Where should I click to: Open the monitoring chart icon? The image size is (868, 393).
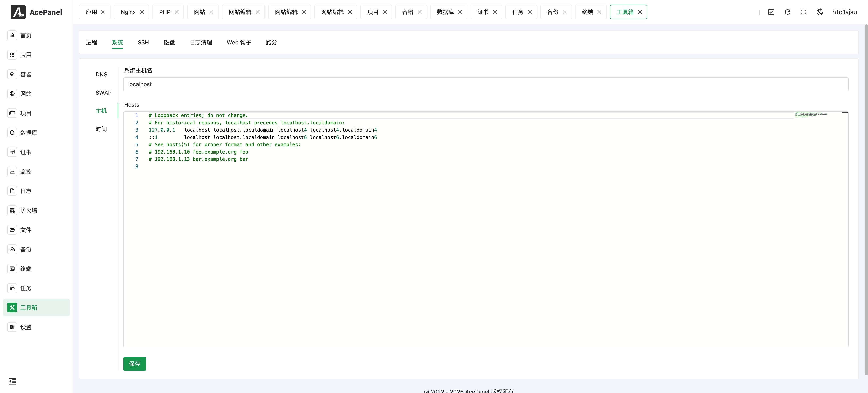coord(12,172)
